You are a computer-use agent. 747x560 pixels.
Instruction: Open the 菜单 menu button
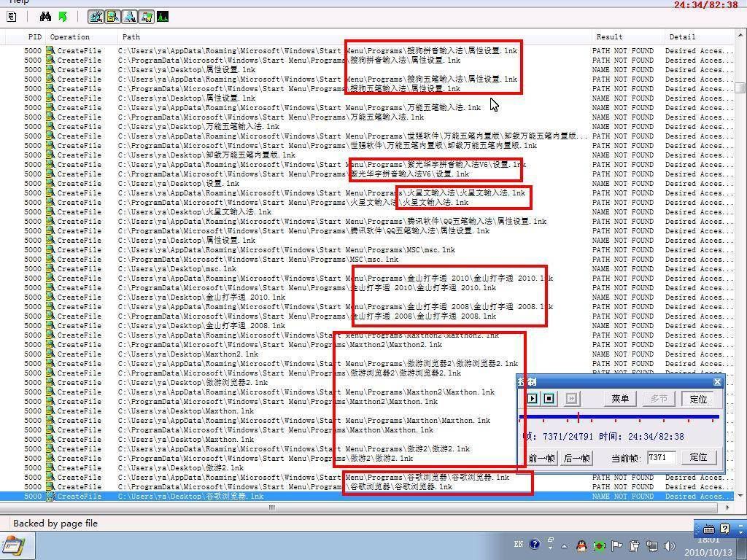(620, 399)
